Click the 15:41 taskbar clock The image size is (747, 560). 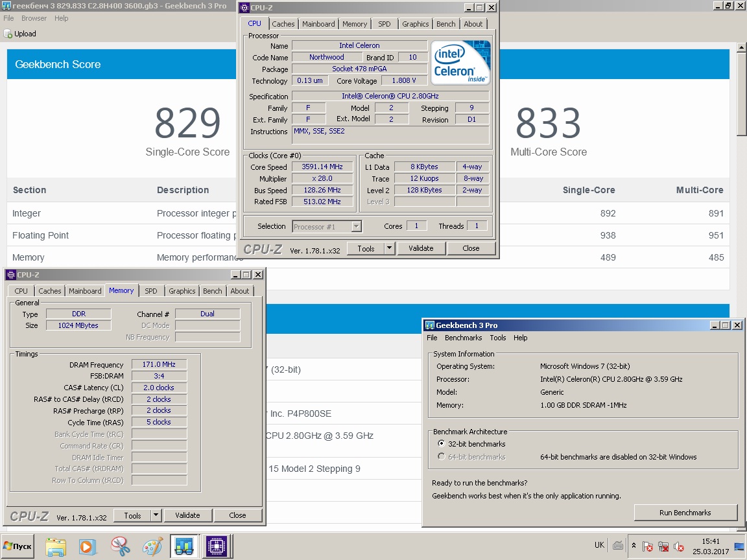coord(711,541)
